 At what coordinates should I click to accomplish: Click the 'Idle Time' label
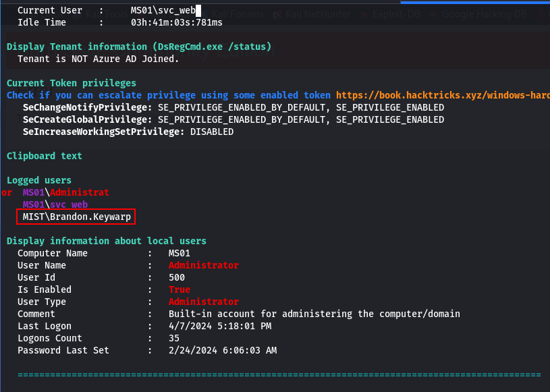coord(42,22)
